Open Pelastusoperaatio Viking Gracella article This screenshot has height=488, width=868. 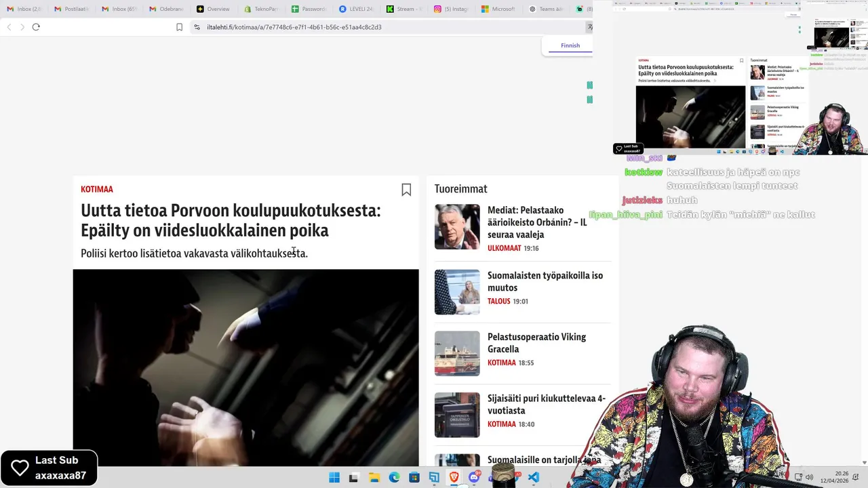coord(537,343)
